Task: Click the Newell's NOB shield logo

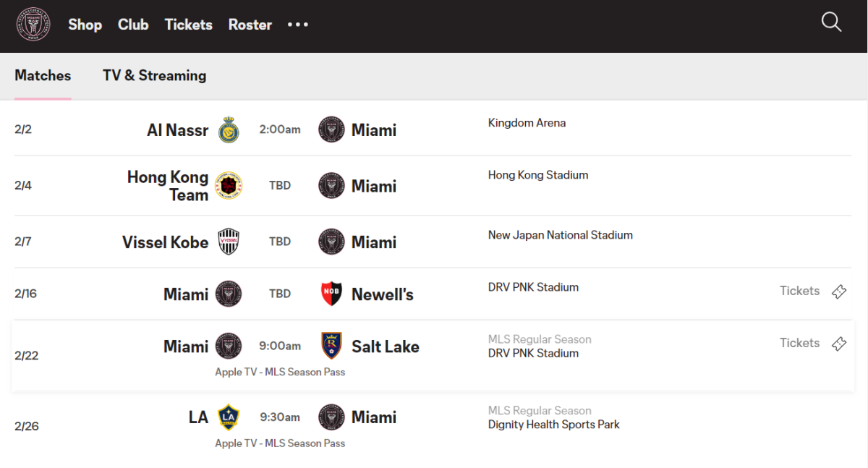Action: 331,294
